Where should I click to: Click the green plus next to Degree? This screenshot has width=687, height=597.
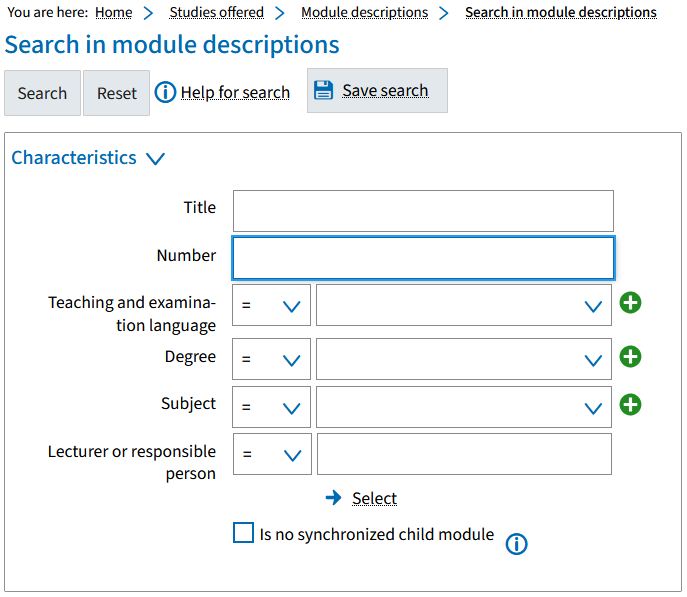(x=630, y=357)
